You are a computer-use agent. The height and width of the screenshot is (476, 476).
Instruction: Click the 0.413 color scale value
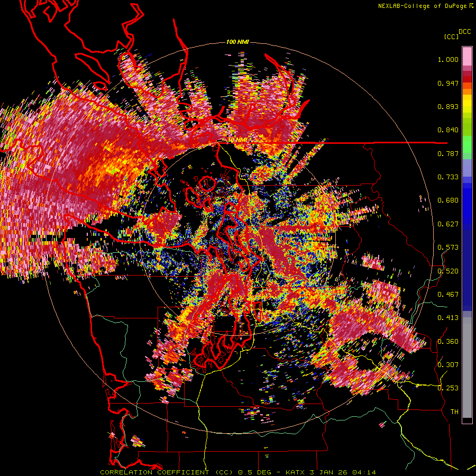pyautogui.click(x=448, y=318)
